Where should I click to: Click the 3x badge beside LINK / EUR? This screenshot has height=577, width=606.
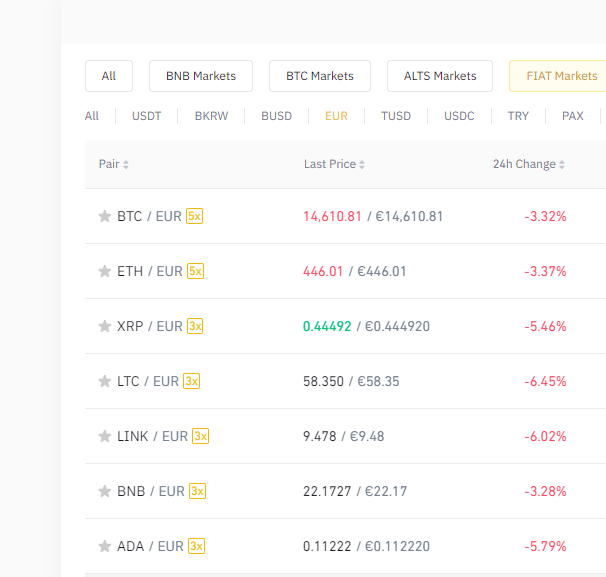click(200, 436)
